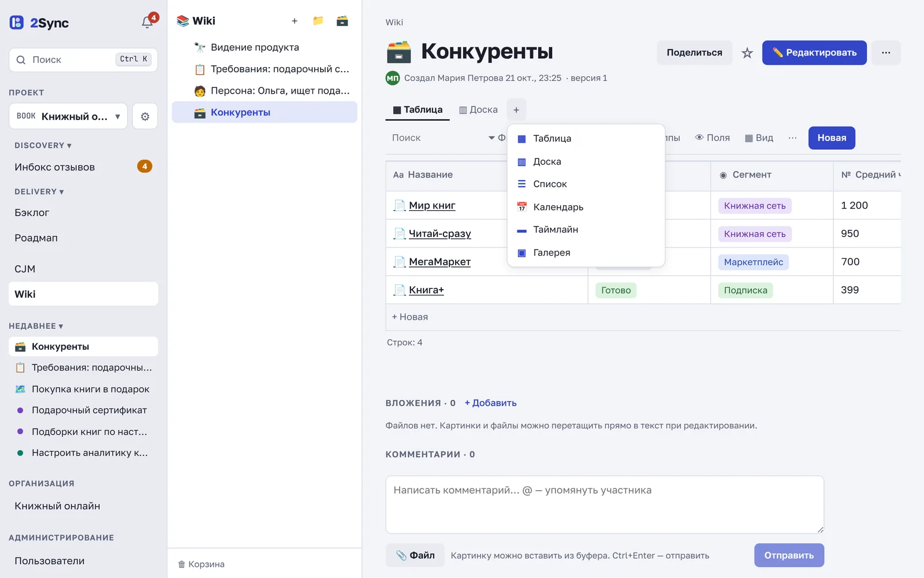Open Персона: Ольга wiki page
The image size is (924, 578).
pyautogui.click(x=264, y=91)
